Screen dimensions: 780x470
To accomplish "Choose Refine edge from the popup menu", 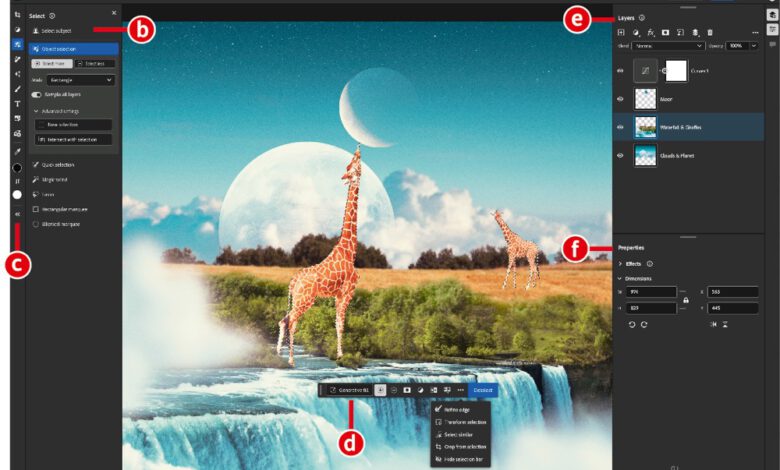I will tap(461, 409).
